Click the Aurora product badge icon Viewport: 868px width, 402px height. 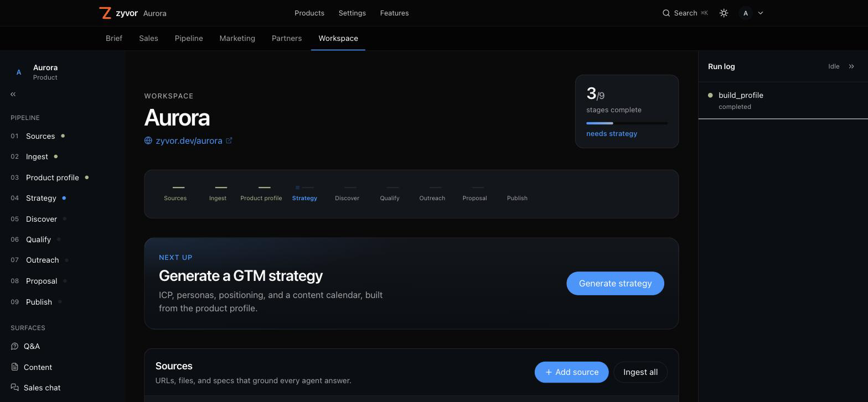[19, 72]
